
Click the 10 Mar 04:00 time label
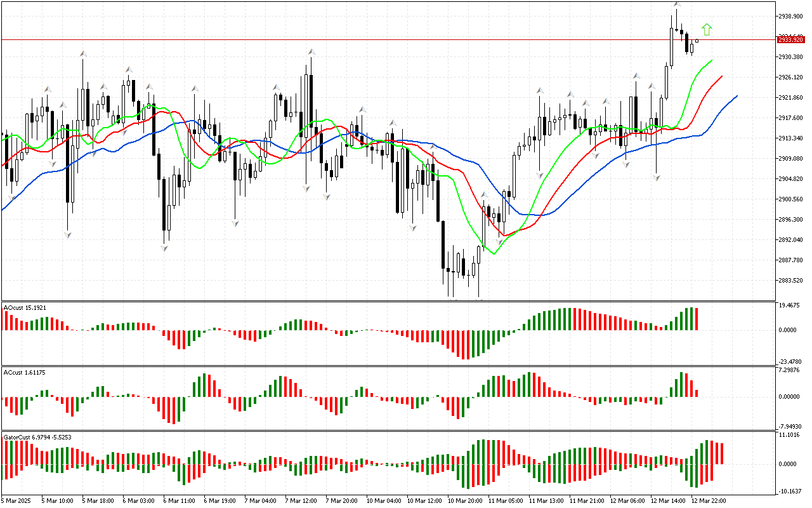pyautogui.click(x=384, y=501)
